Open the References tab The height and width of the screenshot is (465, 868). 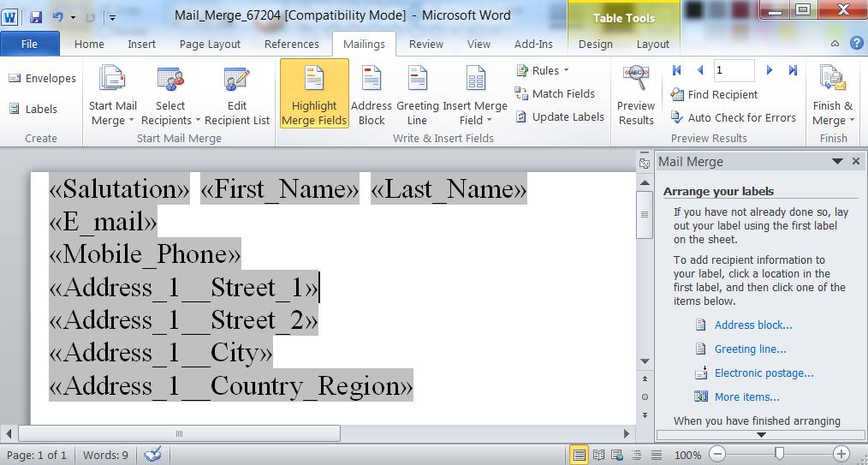tap(292, 45)
